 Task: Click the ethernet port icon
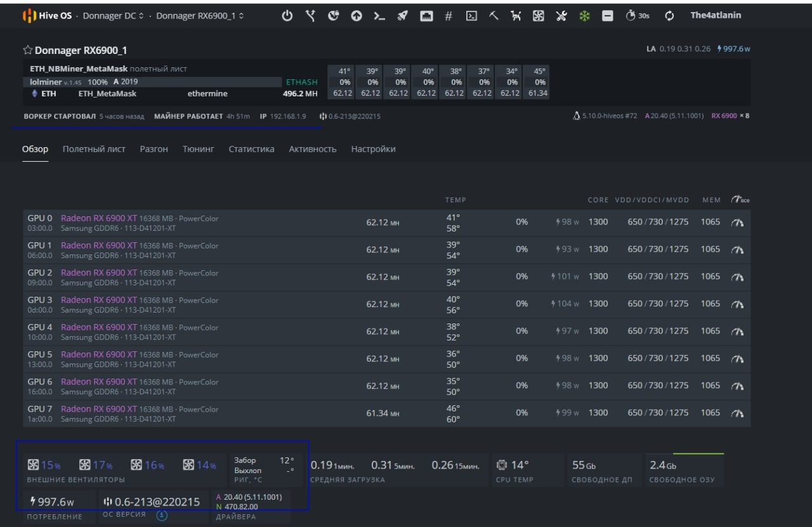(x=426, y=16)
